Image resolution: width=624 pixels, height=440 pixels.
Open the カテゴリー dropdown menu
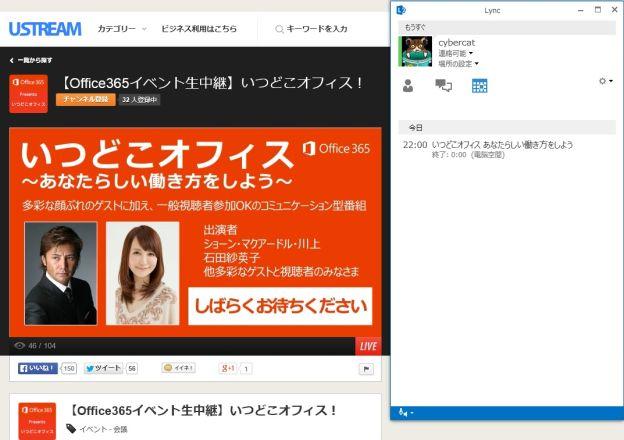[x=122, y=29]
